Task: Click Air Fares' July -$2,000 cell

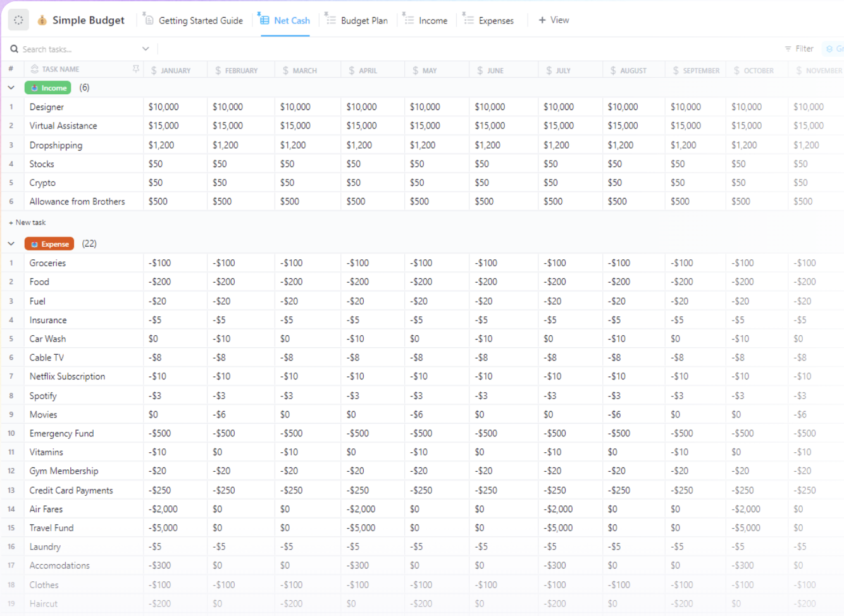Action: click(570, 509)
